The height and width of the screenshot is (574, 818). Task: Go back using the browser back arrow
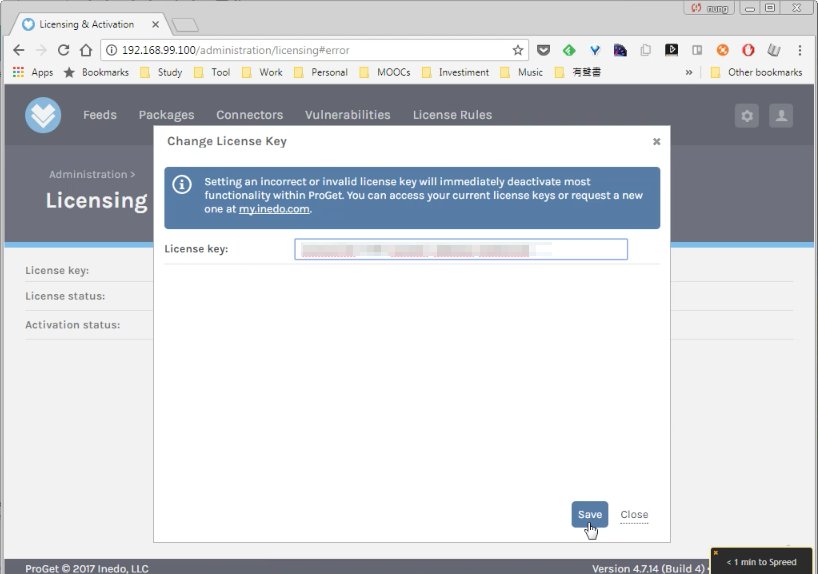tap(19, 50)
